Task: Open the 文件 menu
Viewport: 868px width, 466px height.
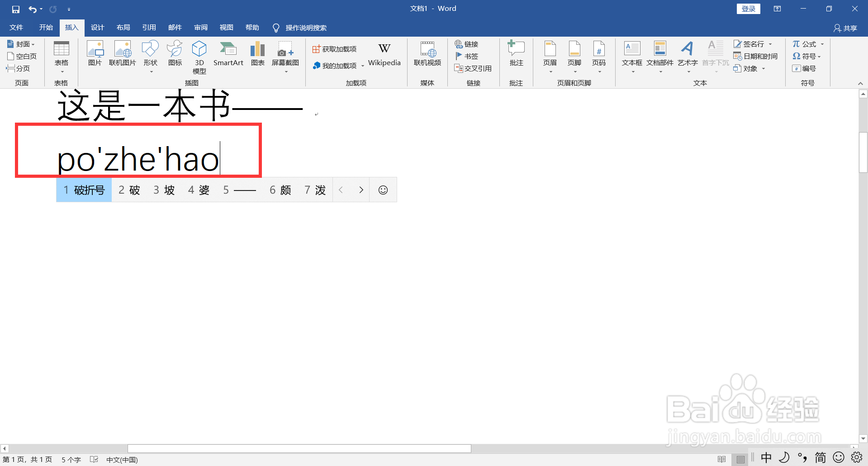Action: pyautogui.click(x=16, y=28)
